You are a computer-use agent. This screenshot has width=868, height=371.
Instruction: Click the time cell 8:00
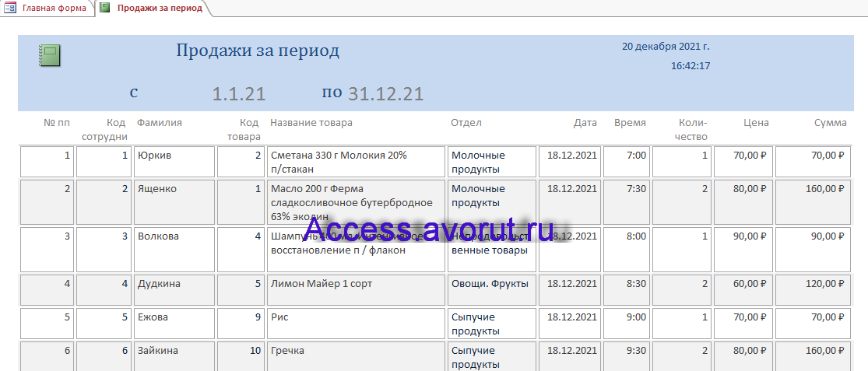click(627, 250)
